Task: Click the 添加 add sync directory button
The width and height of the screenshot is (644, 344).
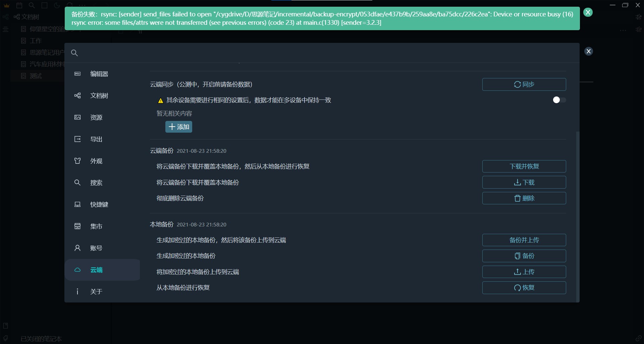Action: (179, 127)
